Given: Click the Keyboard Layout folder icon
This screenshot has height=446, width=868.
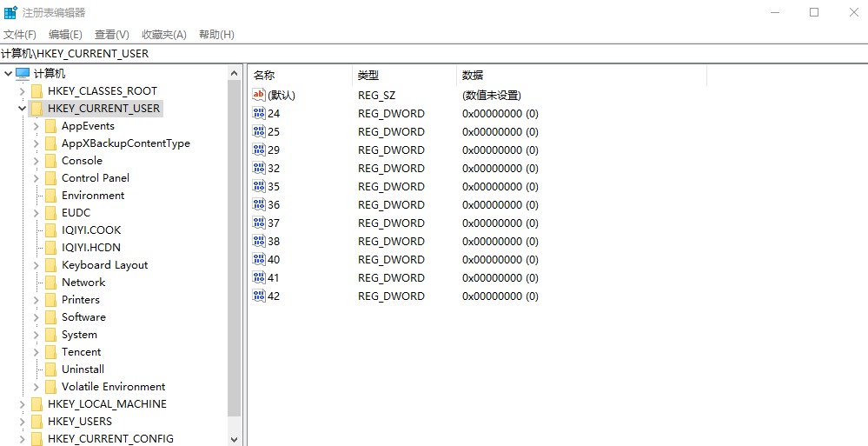Looking at the screenshot, I should (51, 265).
